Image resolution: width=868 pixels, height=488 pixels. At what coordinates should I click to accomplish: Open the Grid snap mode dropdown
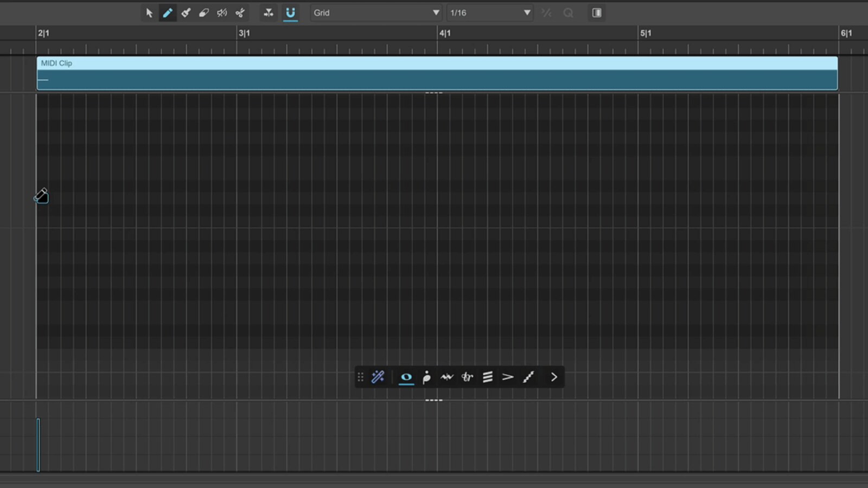click(x=375, y=12)
